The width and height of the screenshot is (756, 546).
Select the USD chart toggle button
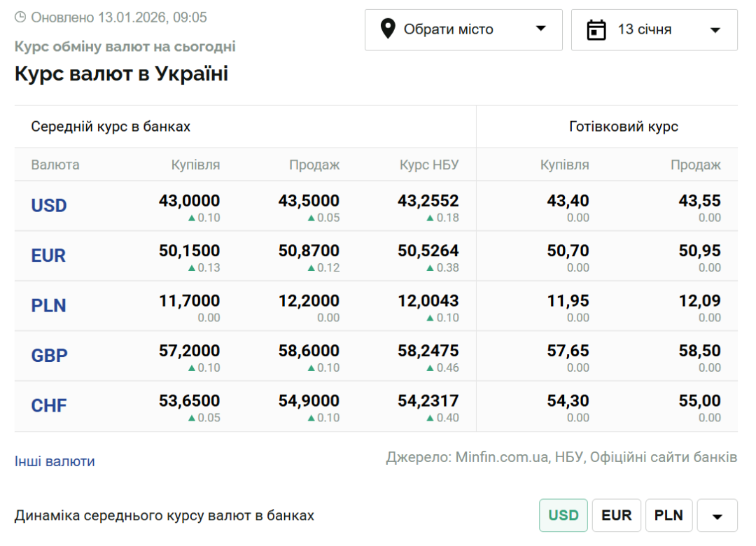(x=563, y=515)
